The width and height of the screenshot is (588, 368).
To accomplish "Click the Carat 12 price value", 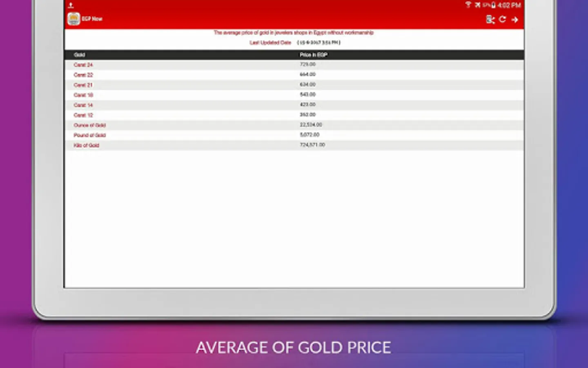I will point(308,114).
